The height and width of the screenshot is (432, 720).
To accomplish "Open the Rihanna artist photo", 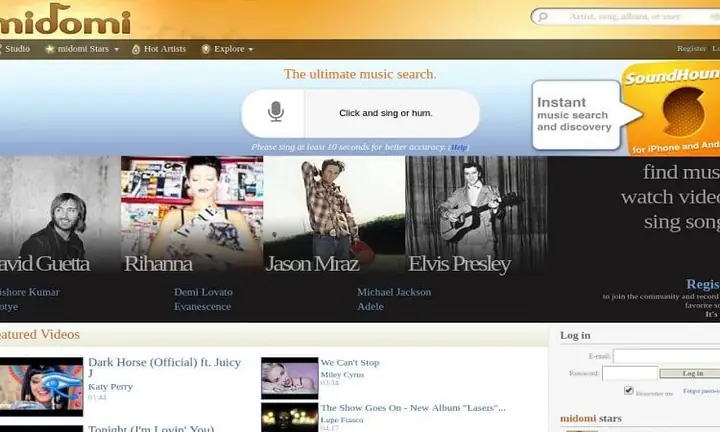I will click(x=192, y=215).
